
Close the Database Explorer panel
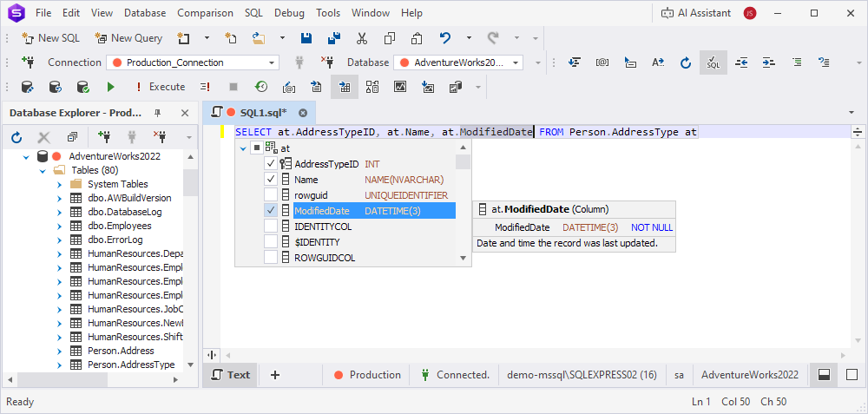(186, 113)
